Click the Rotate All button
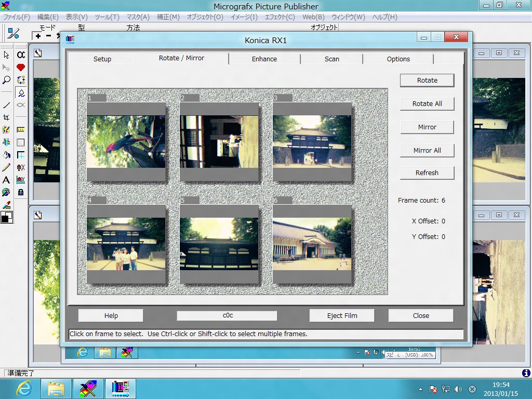Viewport: 532px width, 399px height. (427, 104)
